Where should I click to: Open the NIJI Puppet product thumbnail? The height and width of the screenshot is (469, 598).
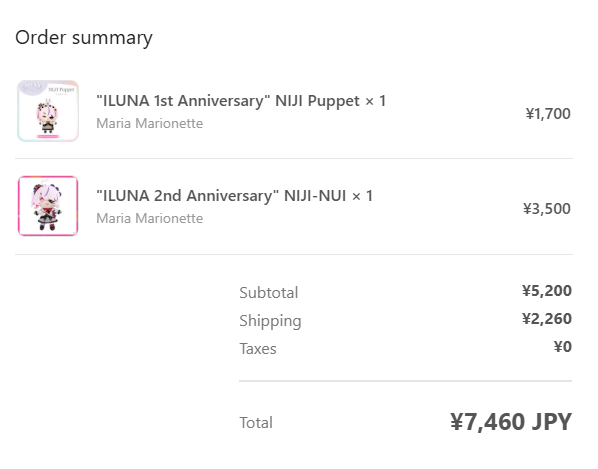48,111
